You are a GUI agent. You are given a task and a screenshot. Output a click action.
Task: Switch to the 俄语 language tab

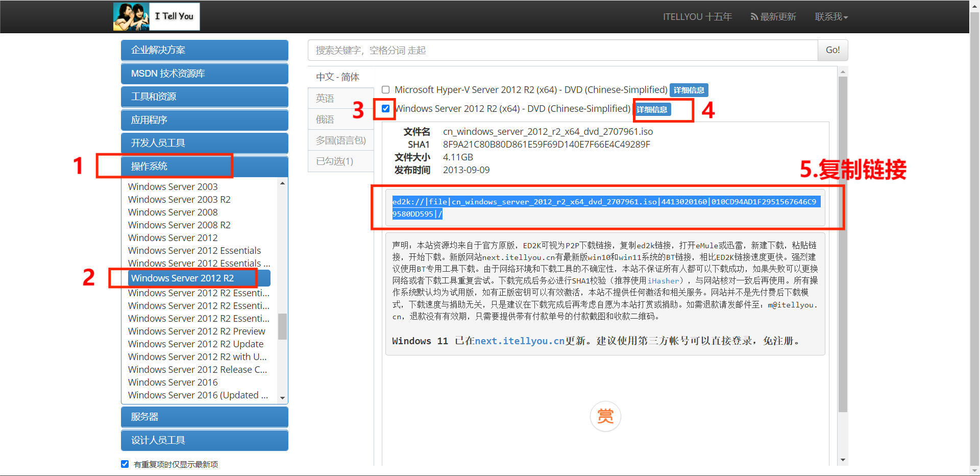(x=341, y=119)
